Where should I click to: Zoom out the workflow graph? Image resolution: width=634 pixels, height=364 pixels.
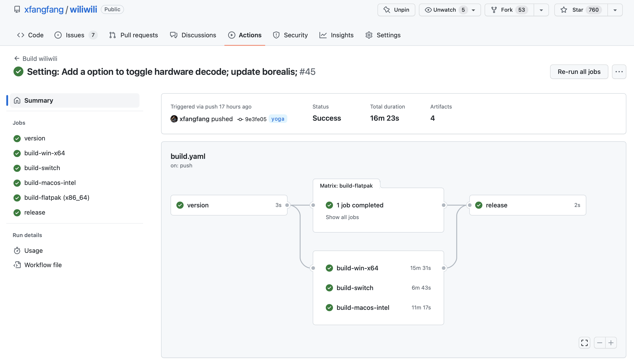pyautogui.click(x=600, y=343)
